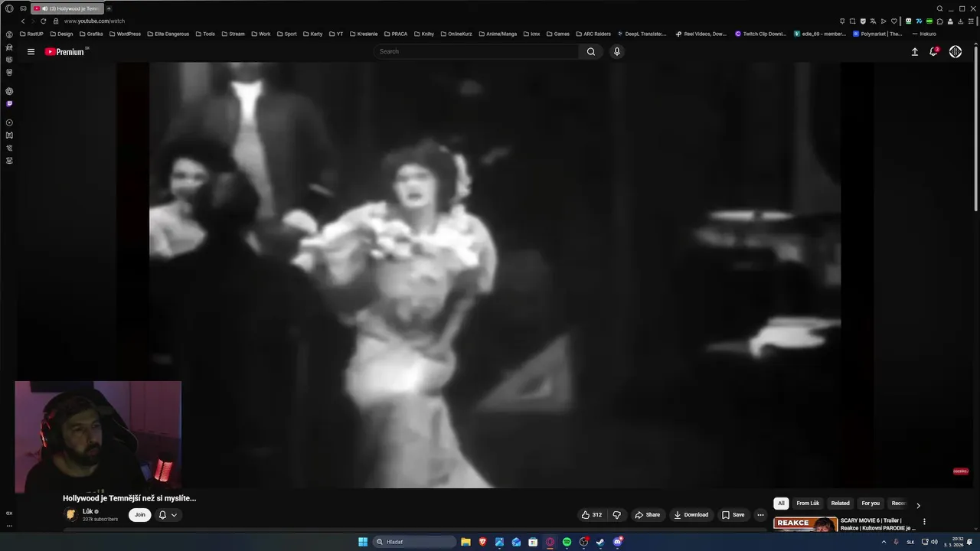Open the DeepL Translate bookmark
This screenshot has width=980, height=551.
click(642, 34)
